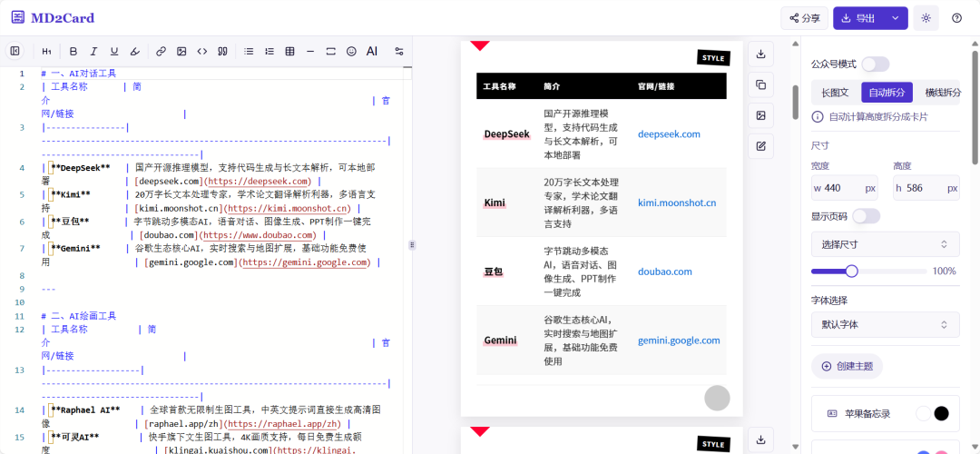Enable 公众号模式 switch
The height and width of the screenshot is (454, 980).
pos(875,64)
